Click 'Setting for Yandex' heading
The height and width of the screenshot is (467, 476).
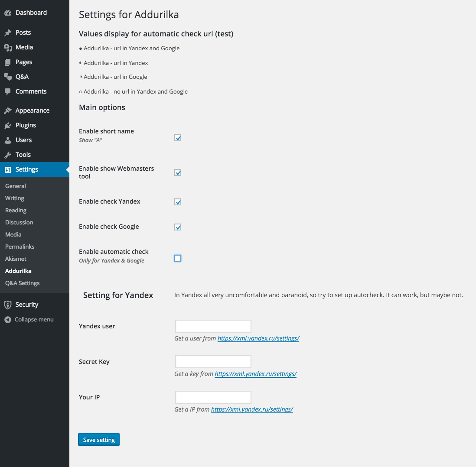tap(118, 295)
